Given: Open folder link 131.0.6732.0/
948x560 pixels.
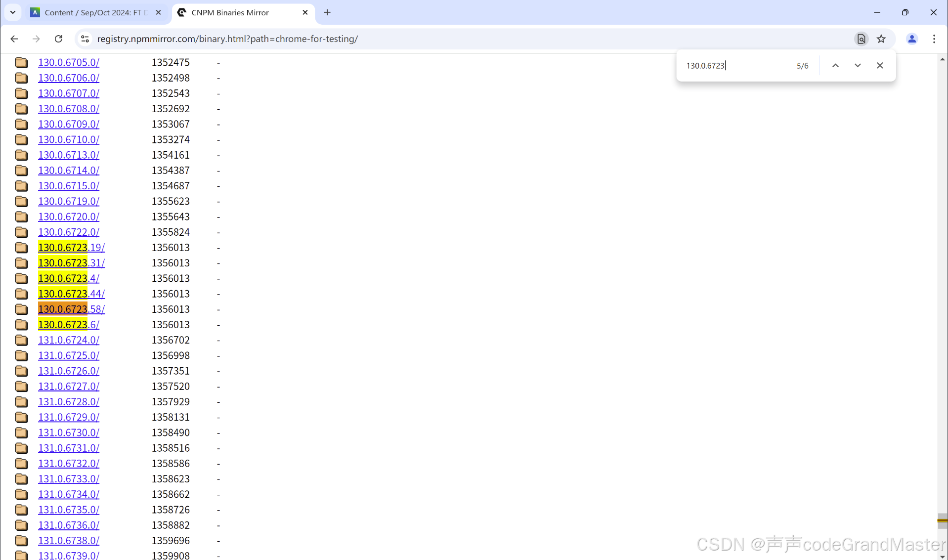Looking at the screenshot, I should (69, 463).
